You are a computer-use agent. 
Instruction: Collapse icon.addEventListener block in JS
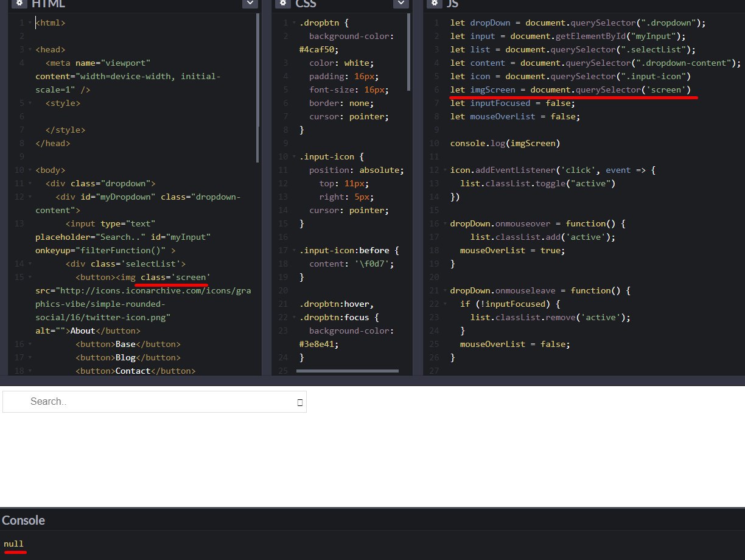point(444,170)
